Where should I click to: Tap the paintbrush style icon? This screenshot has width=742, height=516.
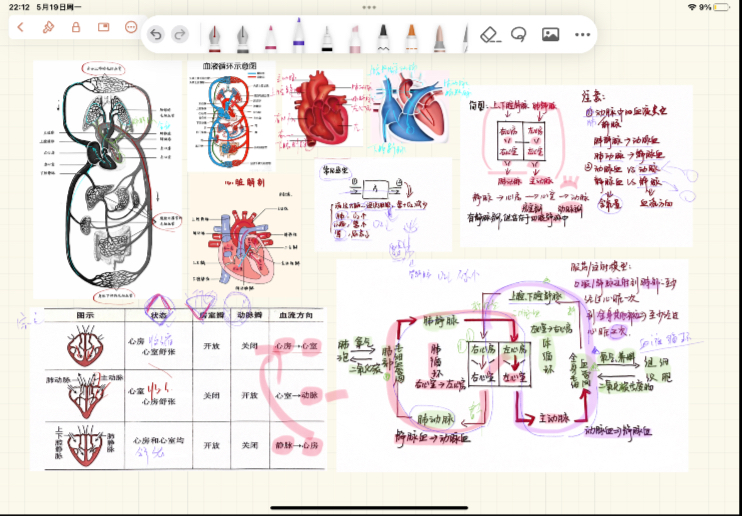pos(48,27)
